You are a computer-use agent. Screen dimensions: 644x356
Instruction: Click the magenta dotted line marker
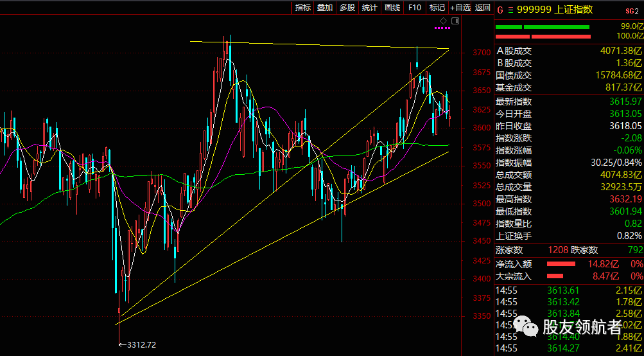click(x=443, y=28)
